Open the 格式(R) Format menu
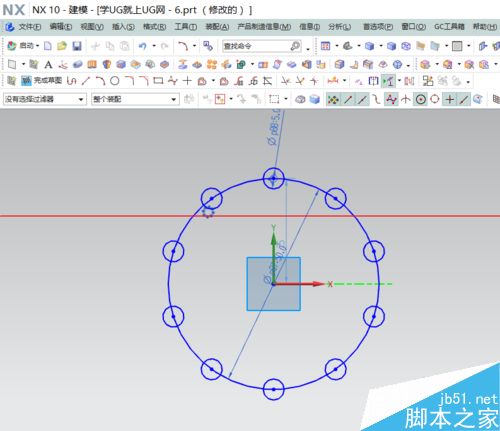 point(154,27)
